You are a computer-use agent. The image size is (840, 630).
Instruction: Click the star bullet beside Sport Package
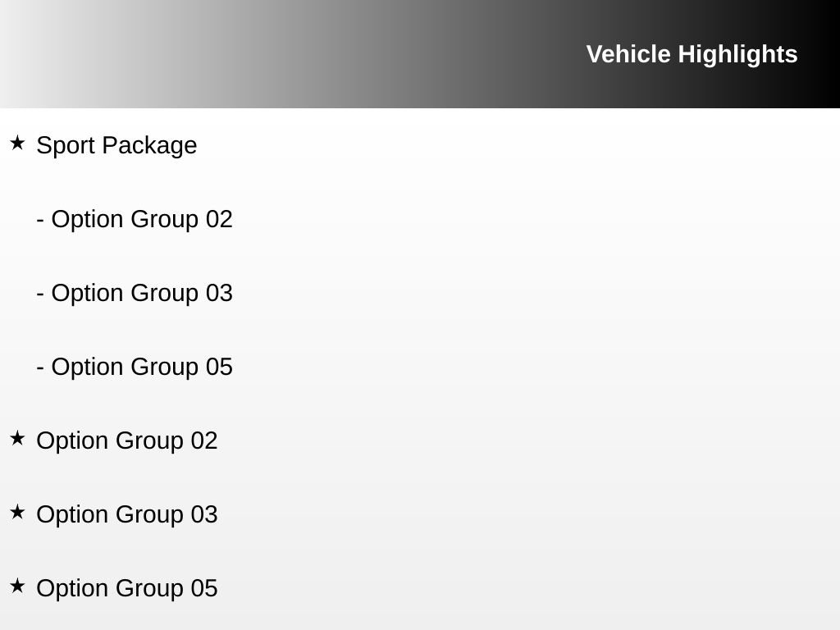(17, 144)
